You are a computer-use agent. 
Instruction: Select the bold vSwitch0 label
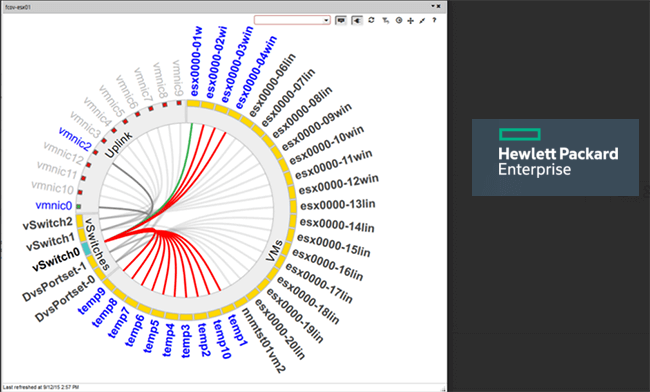coord(56,259)
